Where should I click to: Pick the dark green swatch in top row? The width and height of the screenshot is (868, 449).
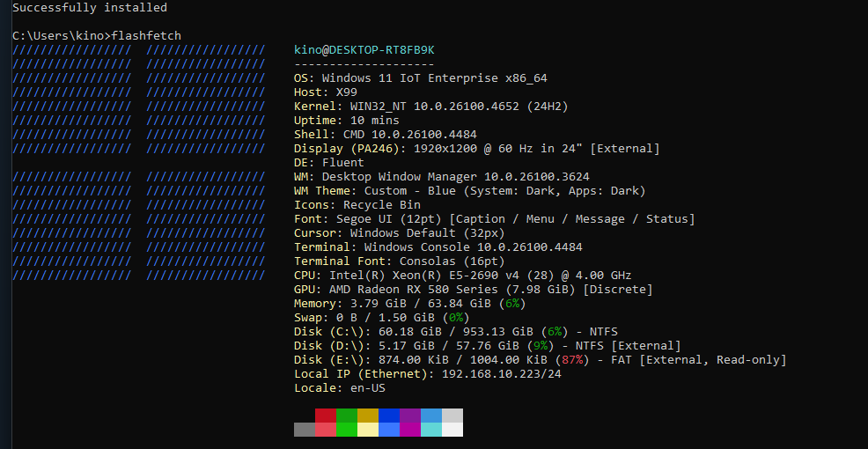coord(347,416)
